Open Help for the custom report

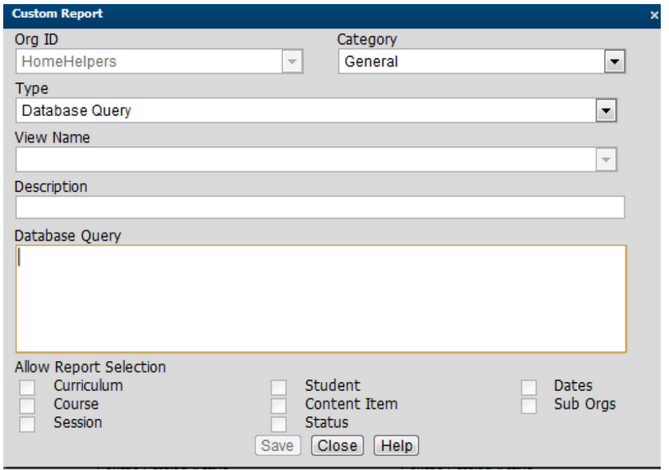395,446
